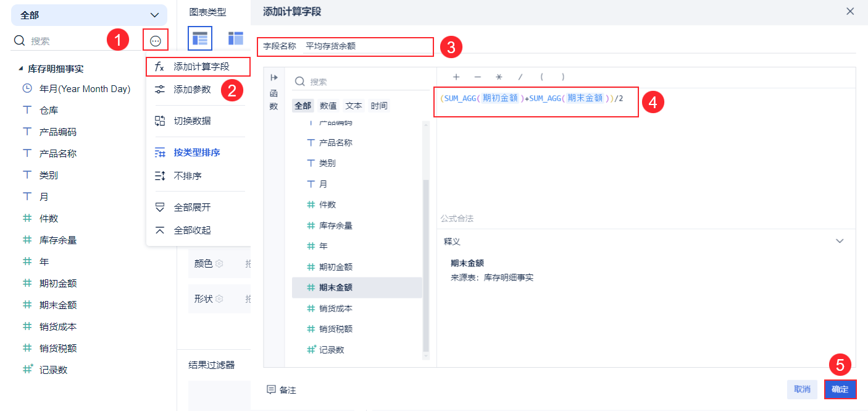
Task: Insert the multiply operator symbol
Action: [x=499, y=77]
